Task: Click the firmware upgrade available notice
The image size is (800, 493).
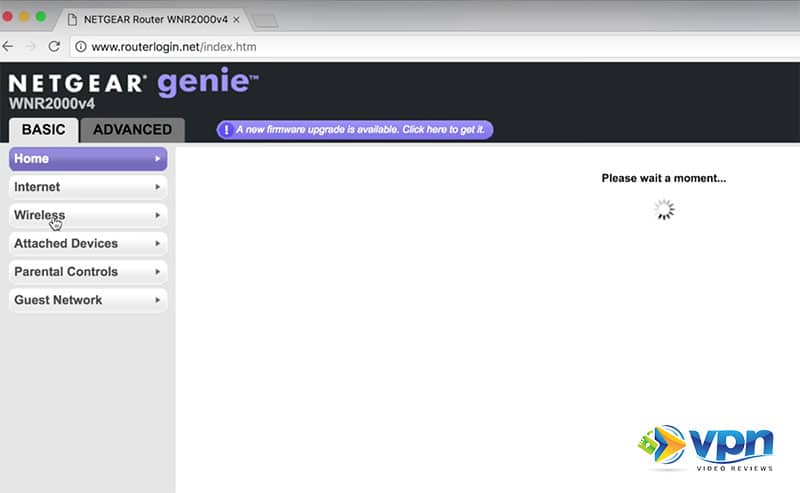Action: (x=355, y=130)
